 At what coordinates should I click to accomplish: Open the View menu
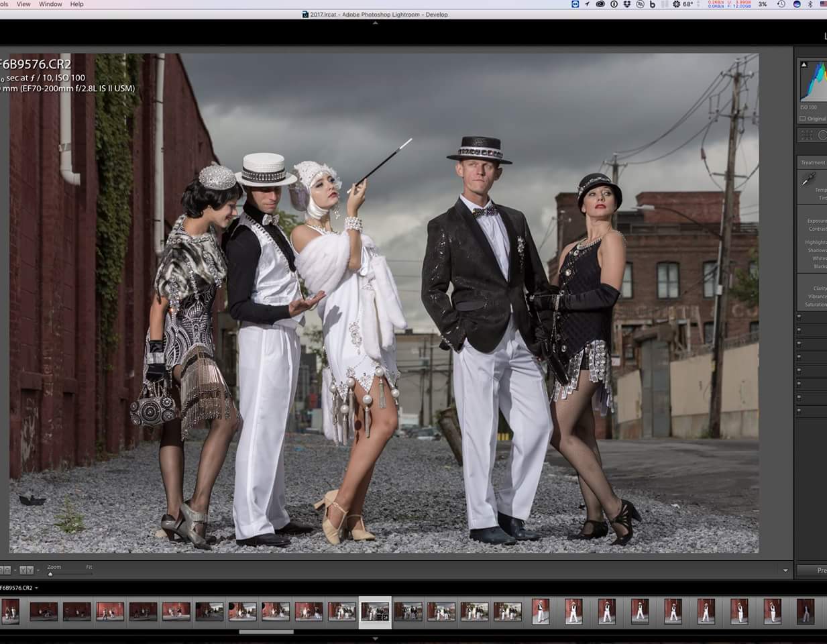23,4
